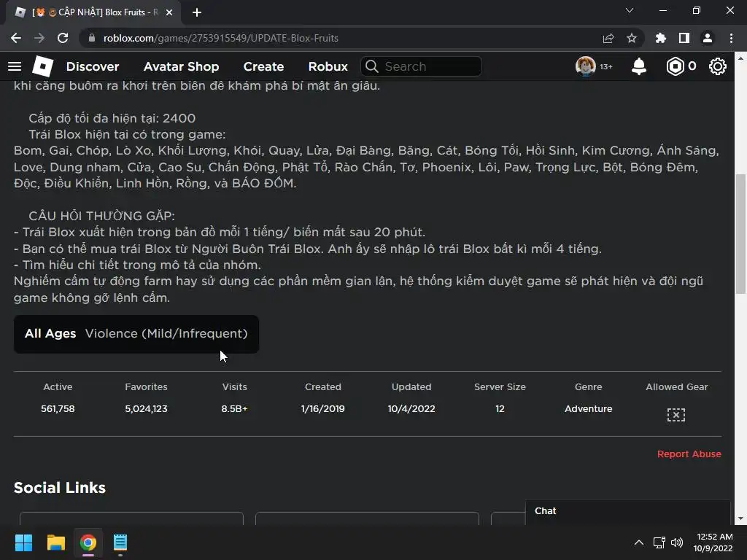747x560 pixels.
Task: Click the All Ages rating badge
Action: 50,333
